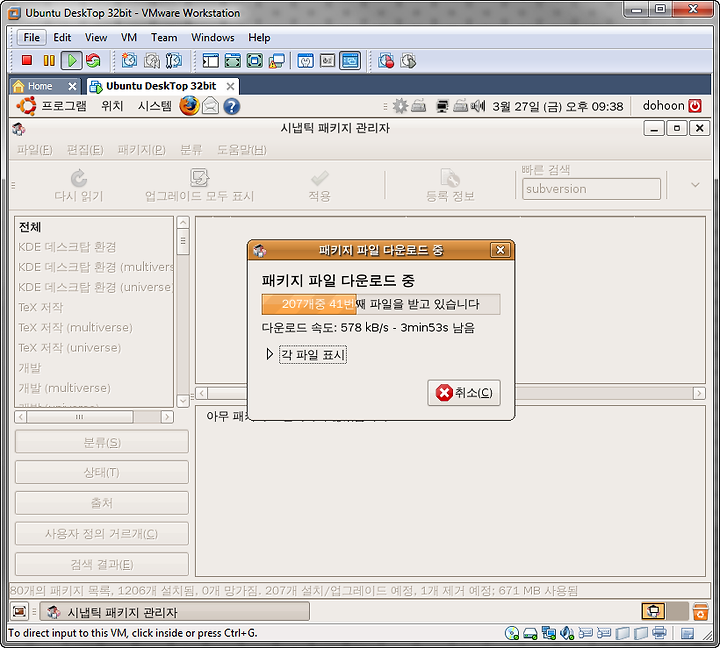
Task: Open the VM menu
Action: click(129, 37)
